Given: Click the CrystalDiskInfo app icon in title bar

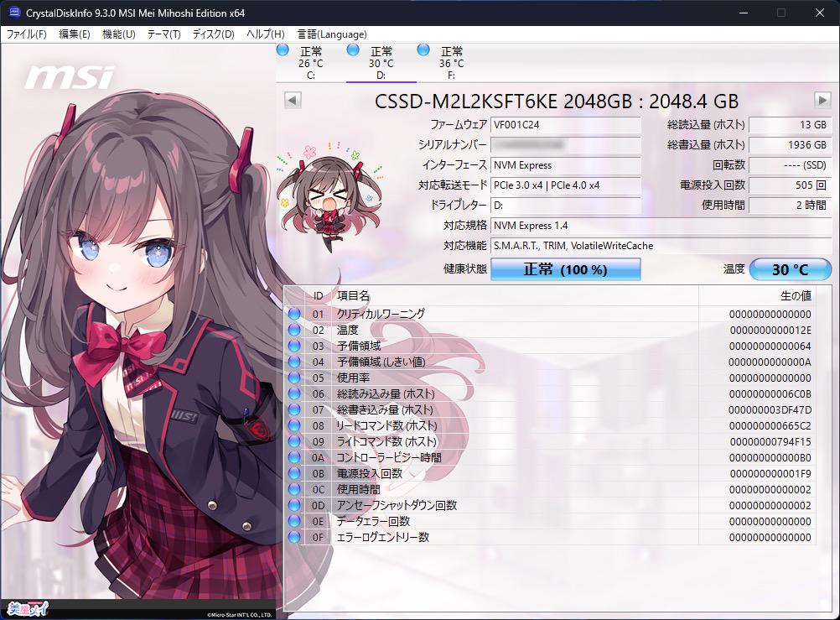Looking at the screenshot, I should tap(14, 13).
